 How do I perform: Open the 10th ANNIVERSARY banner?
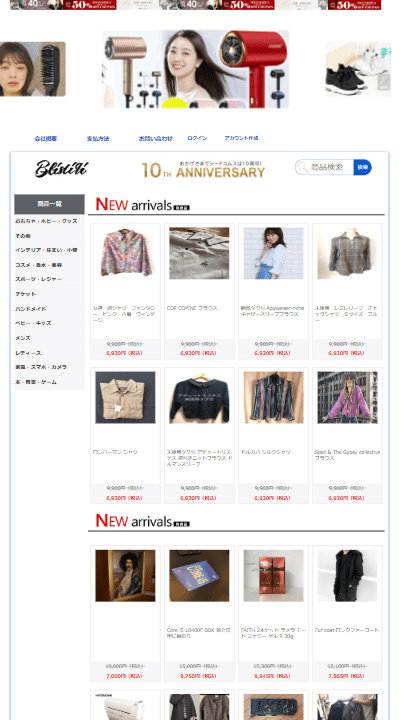click(x=203, y=169)
